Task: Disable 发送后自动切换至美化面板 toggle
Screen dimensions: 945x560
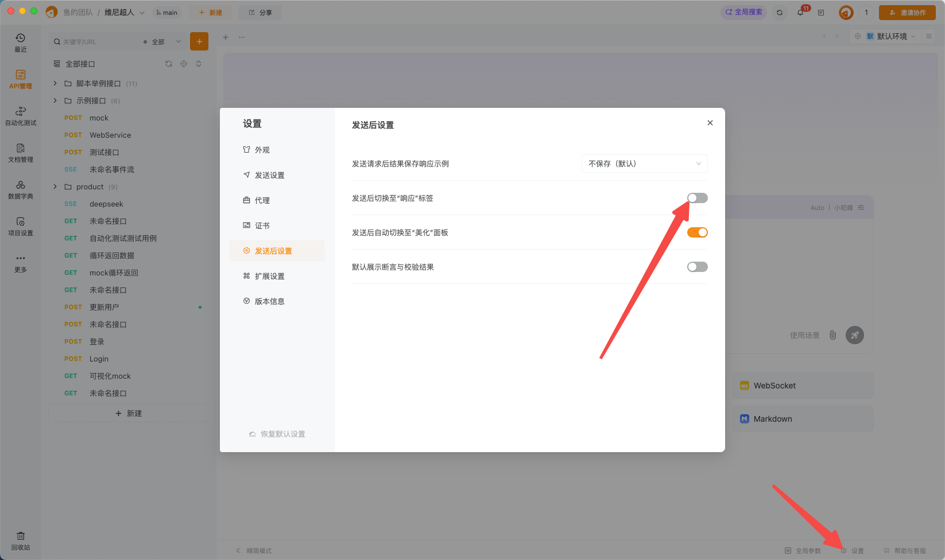Action: coord(697,232)
